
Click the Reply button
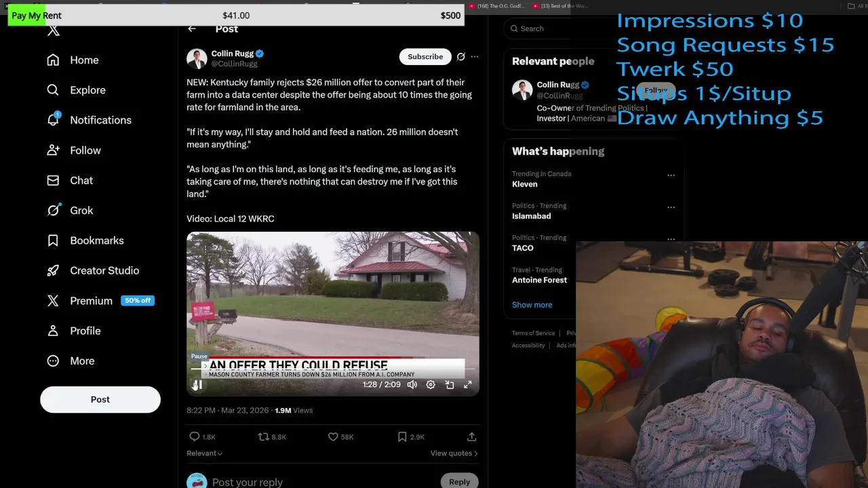coord(459,481)
